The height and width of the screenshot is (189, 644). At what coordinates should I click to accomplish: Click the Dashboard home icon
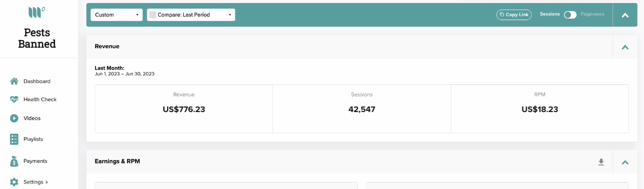click(14, 81)
